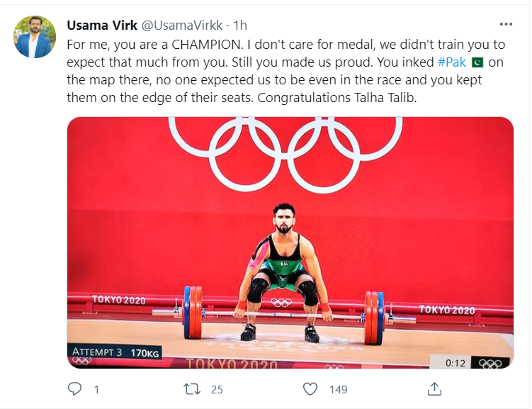This screenshot has height=409, width=532.
Task: Open the share tweet icon
Action: coord(435,389)
